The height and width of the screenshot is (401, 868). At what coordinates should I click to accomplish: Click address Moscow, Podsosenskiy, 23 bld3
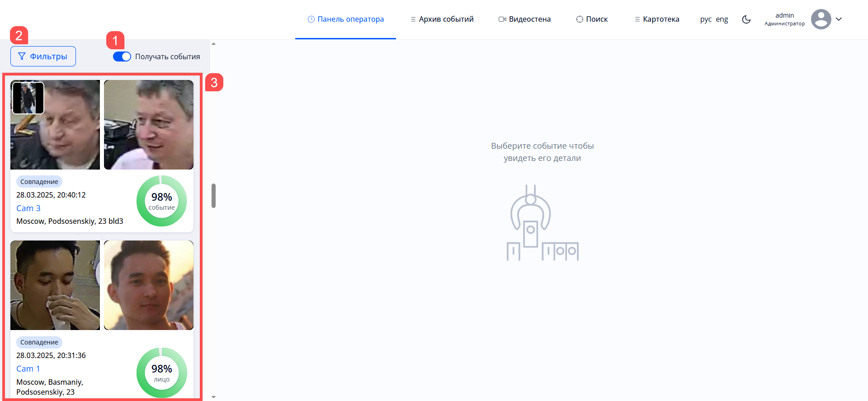tap(70, 221)
